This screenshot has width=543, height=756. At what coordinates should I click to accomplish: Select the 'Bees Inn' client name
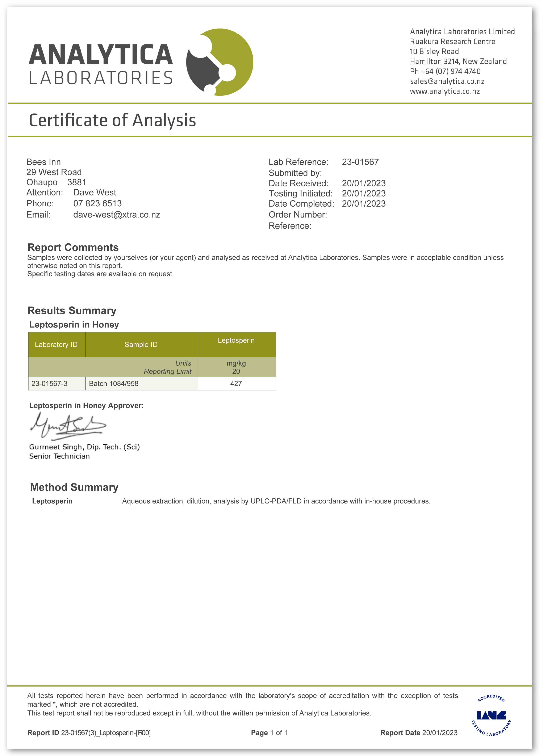coord(44,162)
